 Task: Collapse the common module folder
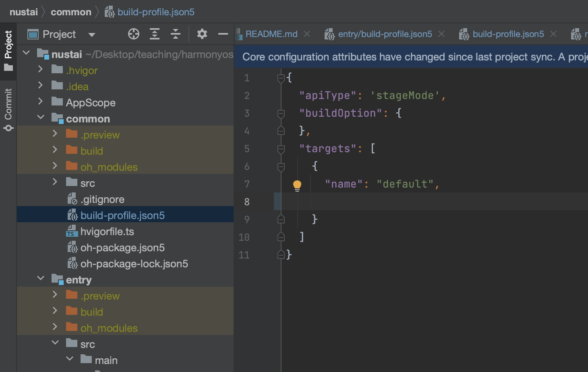click(x=41, y=117)
